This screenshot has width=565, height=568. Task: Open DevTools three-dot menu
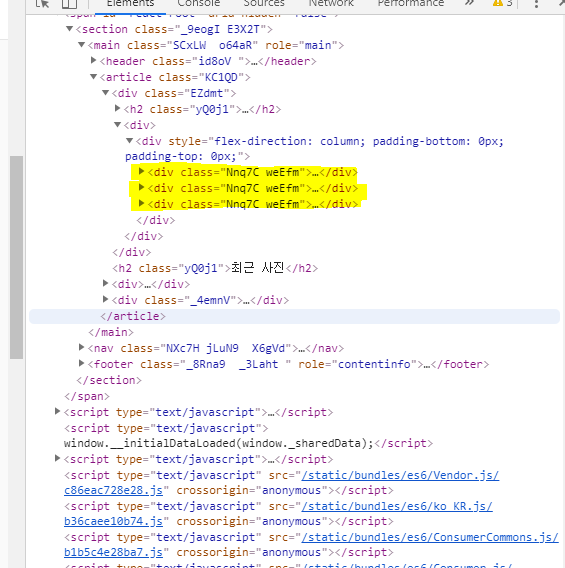536,4
